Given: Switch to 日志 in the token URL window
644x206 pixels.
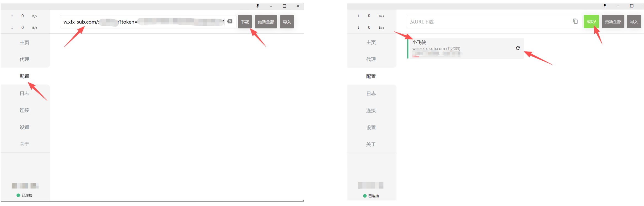Looking at the screenshot, I should [24, 93].
